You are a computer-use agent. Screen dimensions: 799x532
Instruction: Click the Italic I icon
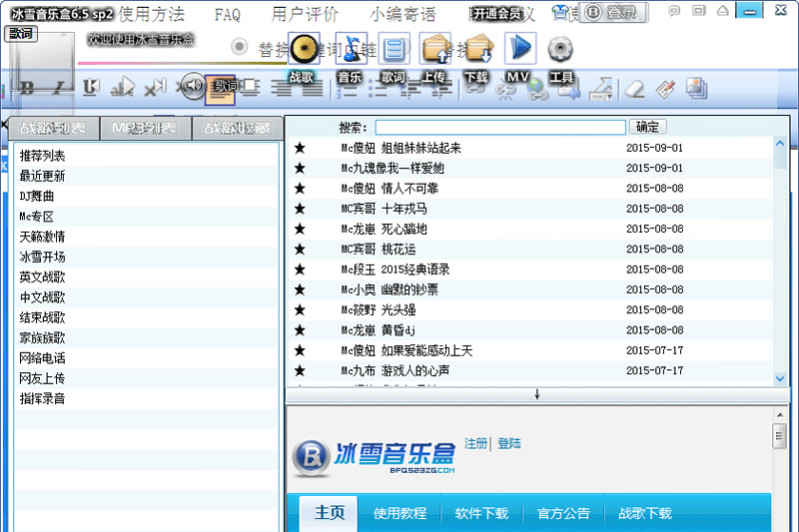pos(59,89)
